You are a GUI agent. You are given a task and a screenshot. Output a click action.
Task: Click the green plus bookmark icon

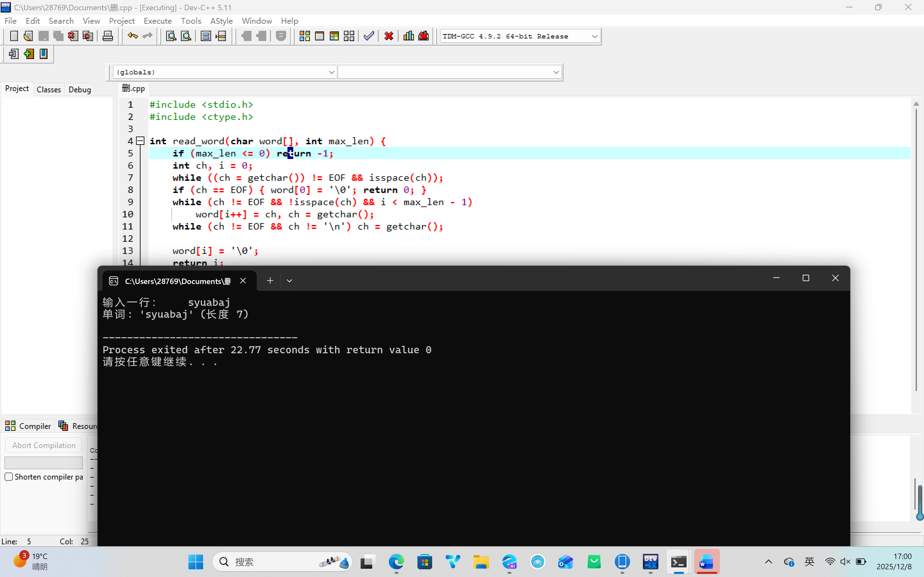[29, 54]
